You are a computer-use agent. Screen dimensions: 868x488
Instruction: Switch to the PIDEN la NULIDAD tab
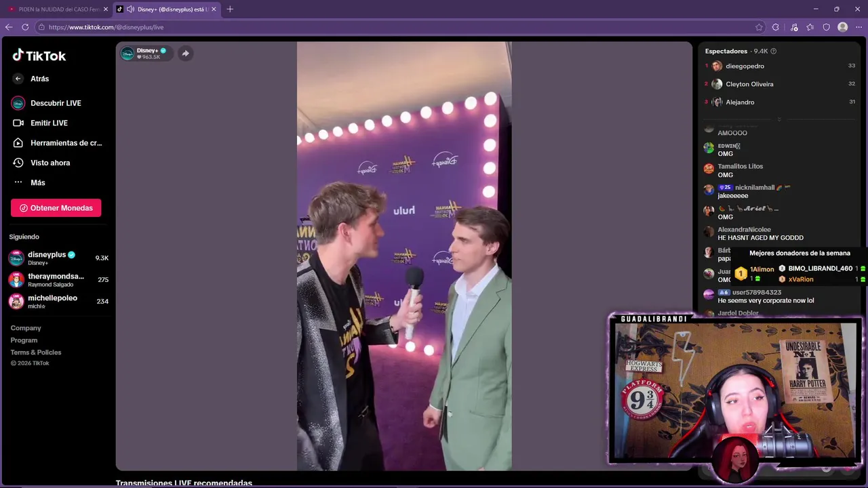pos(59,9)
